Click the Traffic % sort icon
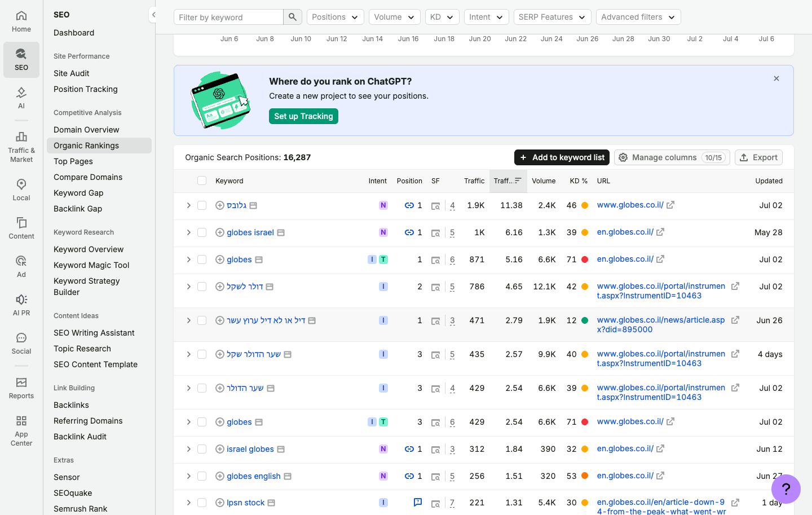 point(518,181)
